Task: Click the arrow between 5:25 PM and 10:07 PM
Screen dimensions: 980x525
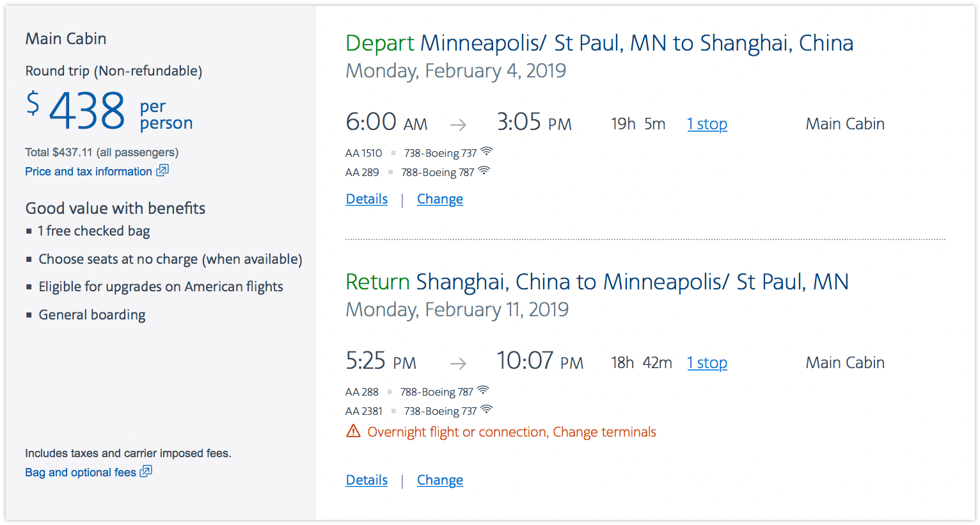Action: point(458,364)
